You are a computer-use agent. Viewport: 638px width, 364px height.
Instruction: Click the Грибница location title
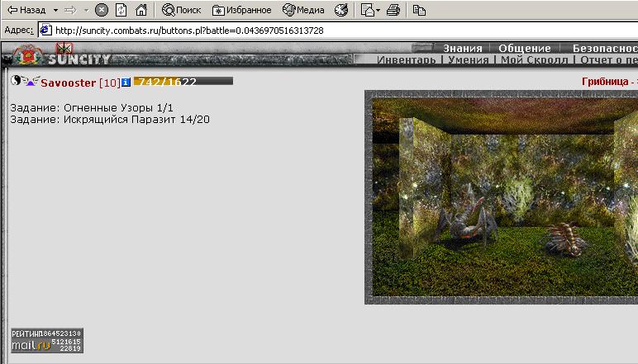605,82
